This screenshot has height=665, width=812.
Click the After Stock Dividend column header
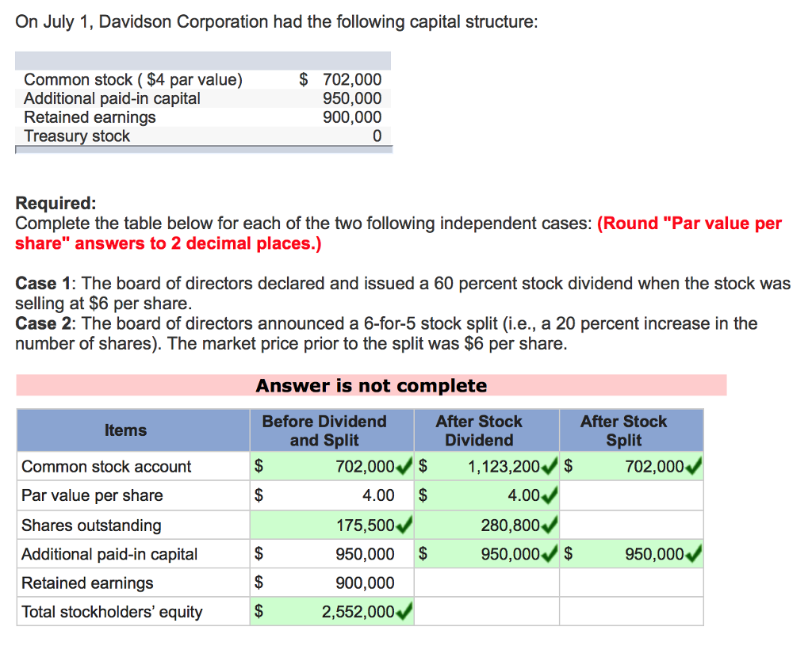[x=486, y=430]
